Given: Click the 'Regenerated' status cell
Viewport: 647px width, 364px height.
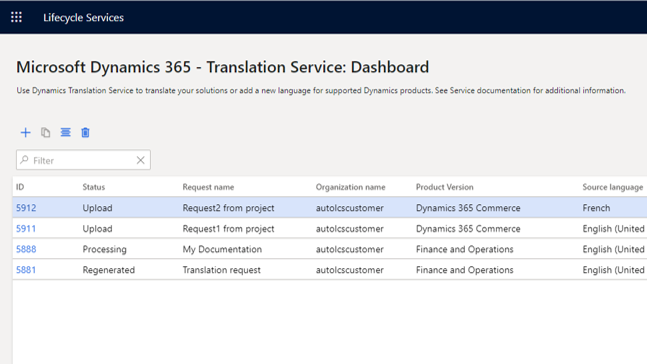Looking at the screenshot, I should 109,270.
